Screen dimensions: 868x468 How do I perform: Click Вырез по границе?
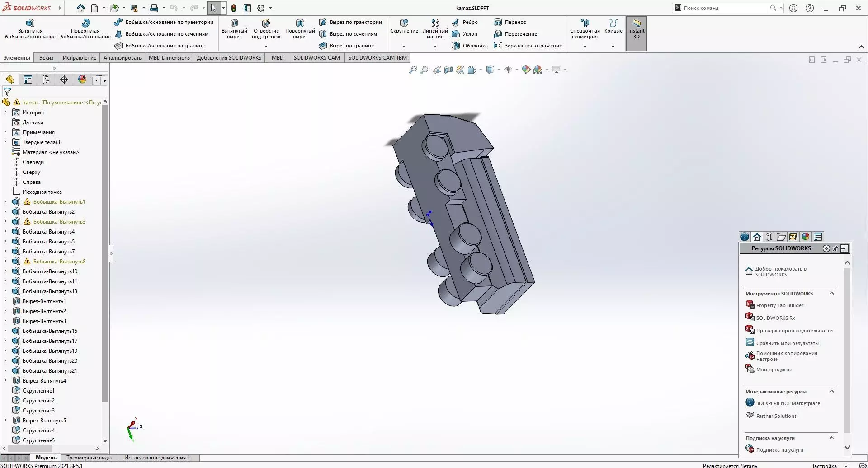click(x=346, y=46)
